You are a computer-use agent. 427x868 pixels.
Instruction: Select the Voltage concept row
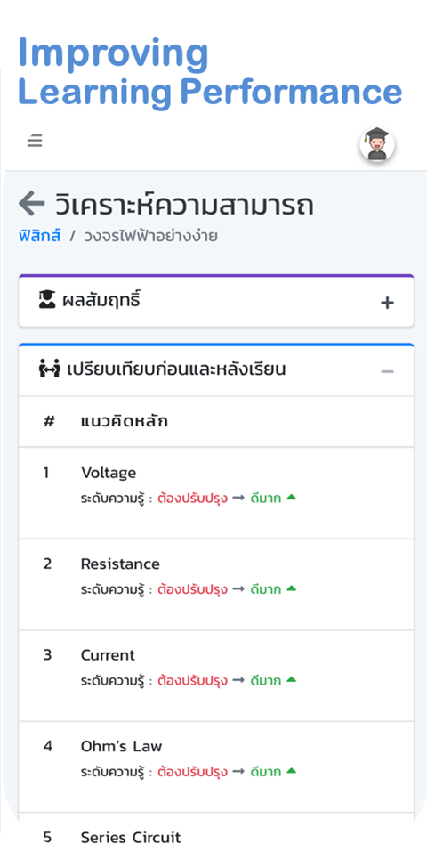pyautogui.click(x=216, y=492)
